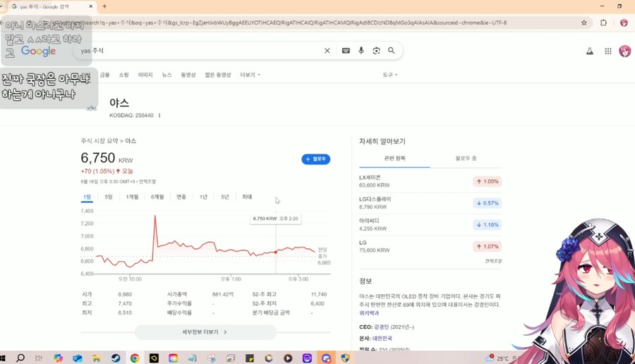Start voice search with the microphone icon

(361, 51)
